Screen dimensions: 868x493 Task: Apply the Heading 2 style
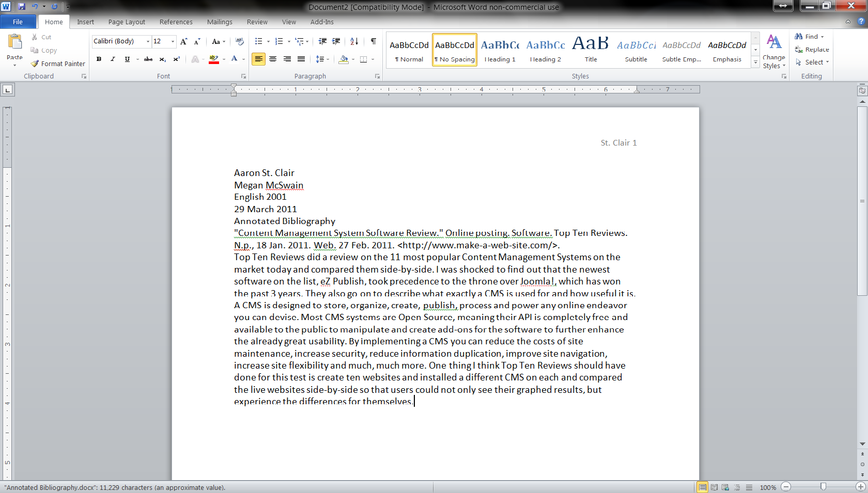(546, 50)
